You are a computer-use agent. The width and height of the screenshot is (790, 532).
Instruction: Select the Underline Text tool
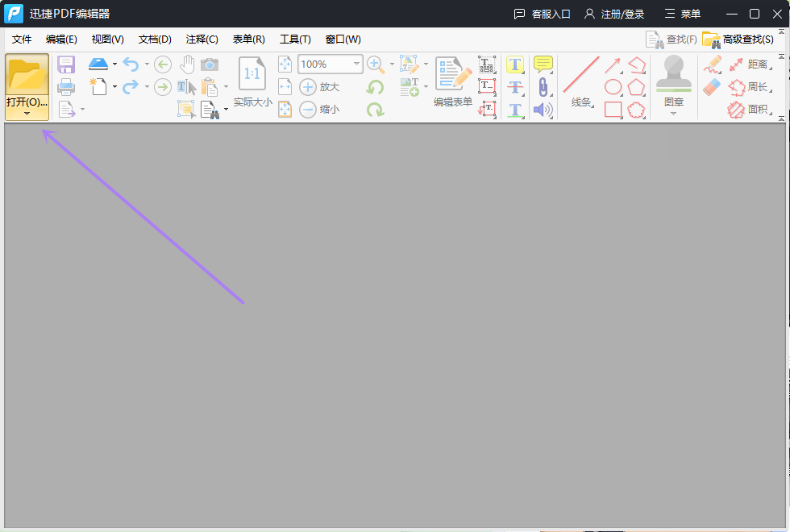(x=515, y=110)
